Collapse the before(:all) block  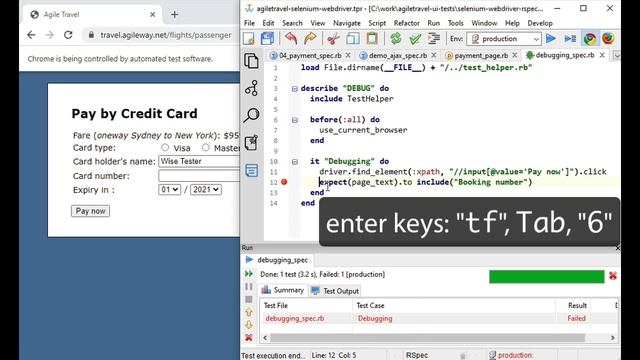click(295, 120)
